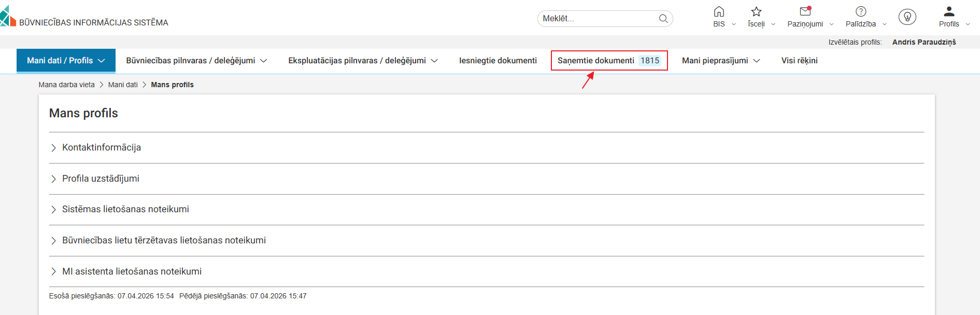Click the BIS logo in header
Viewport: 980px width, 315px height.
pos(8,17)
